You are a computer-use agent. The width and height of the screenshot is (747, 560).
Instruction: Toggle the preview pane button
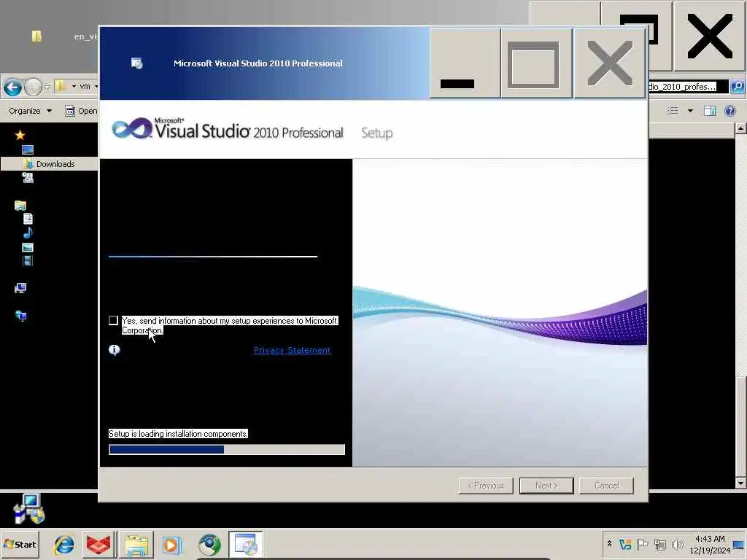tap(710, 111)
